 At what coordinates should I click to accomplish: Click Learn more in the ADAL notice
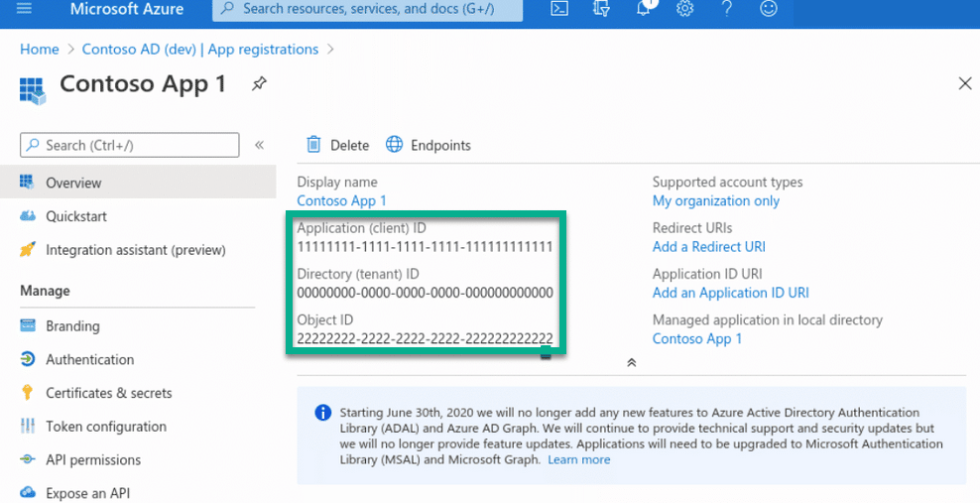578,460
